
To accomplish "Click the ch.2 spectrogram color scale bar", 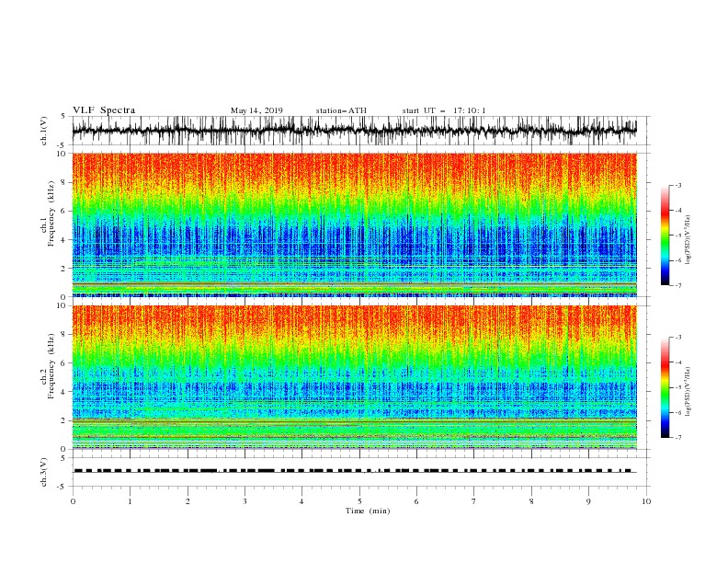I will [665, 387].
